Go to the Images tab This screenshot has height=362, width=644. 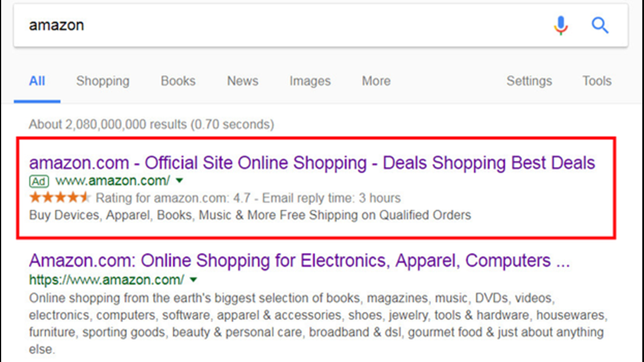tap(310, 81)
